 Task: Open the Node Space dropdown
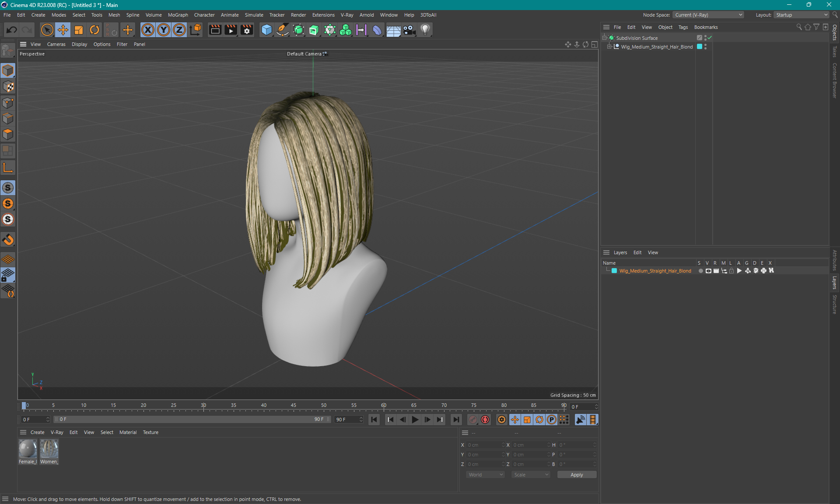(x=708, y=15)
